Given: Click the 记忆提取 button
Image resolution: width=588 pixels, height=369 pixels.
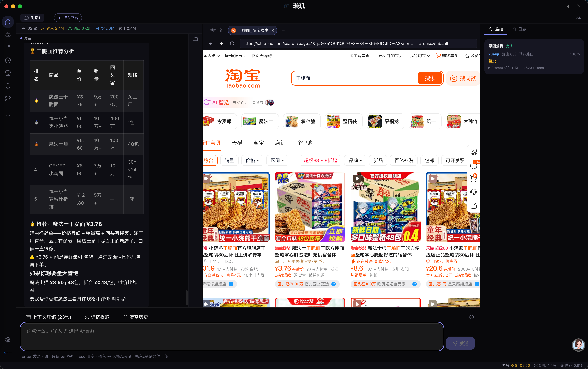Looking at the screenshot, I should click(x=97, y=317).
